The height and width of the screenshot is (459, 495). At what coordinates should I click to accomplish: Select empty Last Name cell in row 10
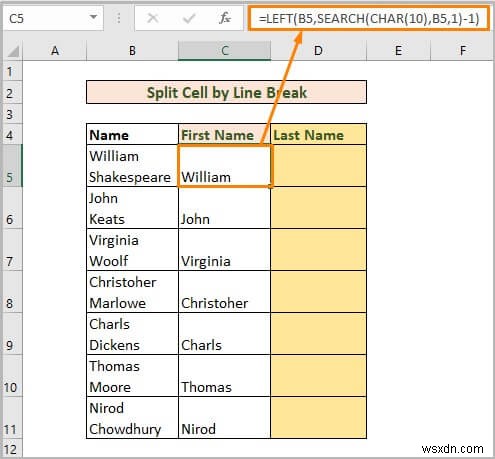click(x=318, y=376)
